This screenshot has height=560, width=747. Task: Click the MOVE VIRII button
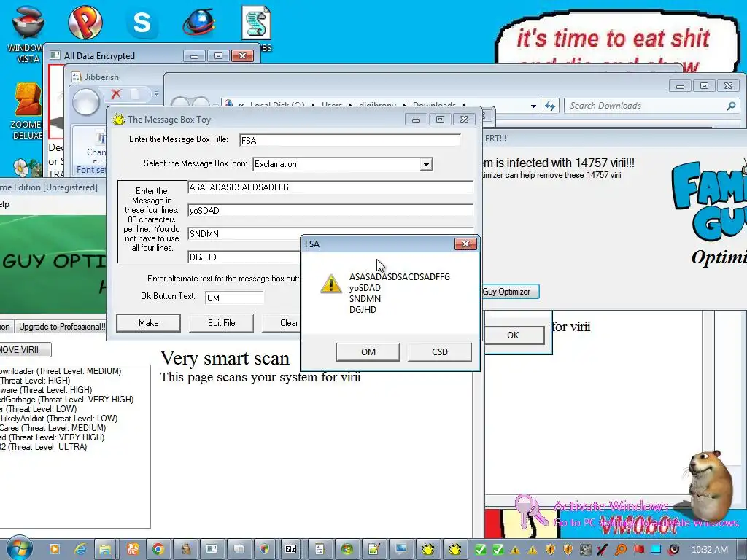(x=25, y=349)
